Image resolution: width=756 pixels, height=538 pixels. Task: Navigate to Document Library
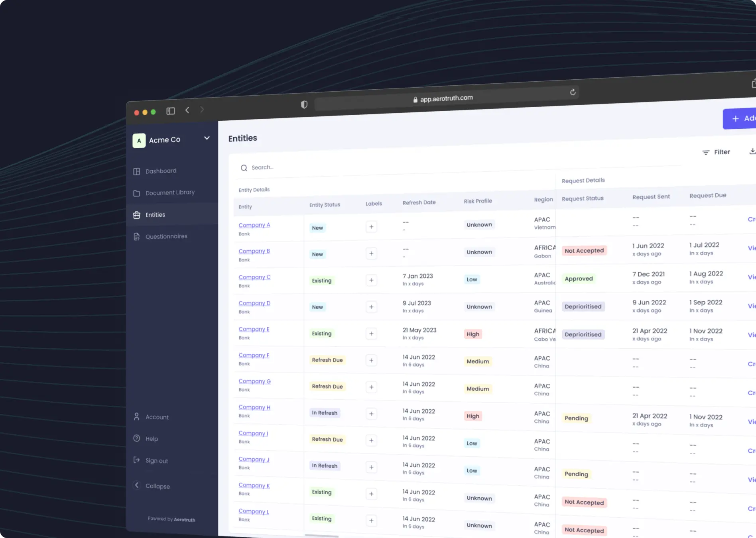170,192
